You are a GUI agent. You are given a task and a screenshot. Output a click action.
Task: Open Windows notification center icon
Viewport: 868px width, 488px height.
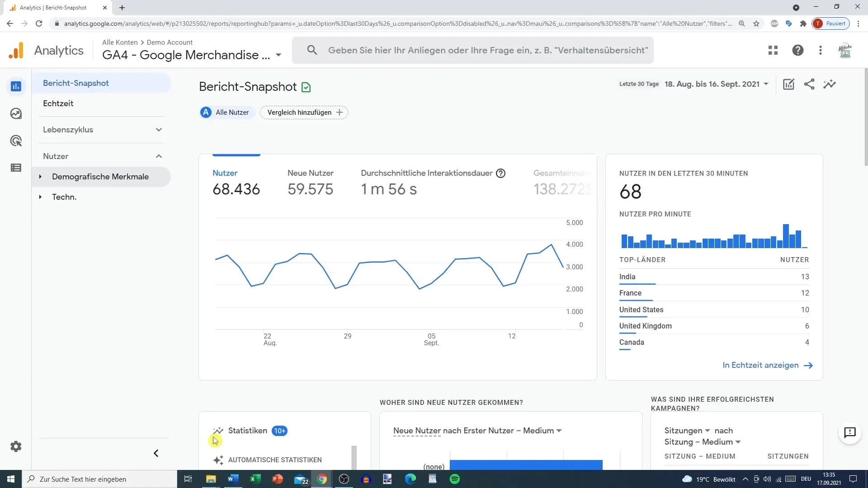pos(853,479)
